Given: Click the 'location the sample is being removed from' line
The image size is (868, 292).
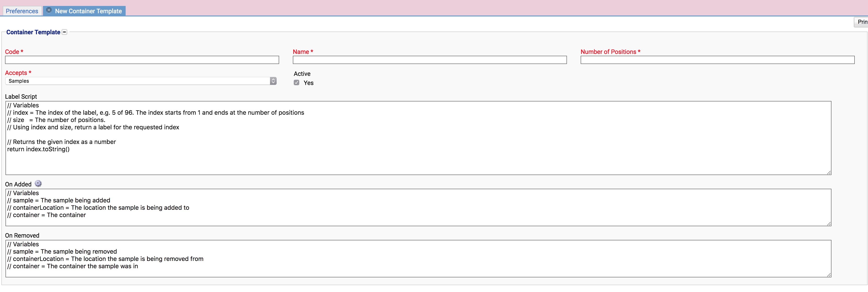Looking at the screenshot, I should pyautogui.click(x=105, y=259).
